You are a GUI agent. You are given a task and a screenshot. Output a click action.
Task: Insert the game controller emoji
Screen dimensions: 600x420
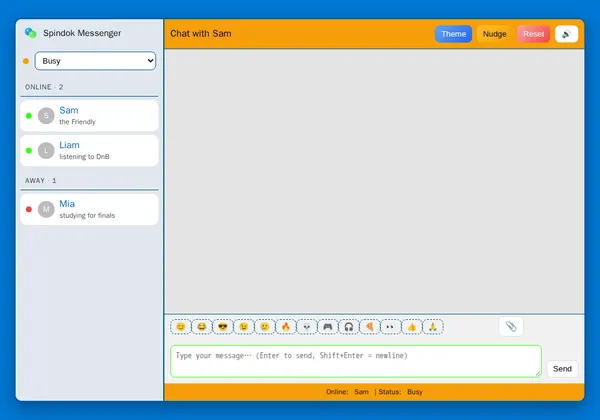pyautogui.click(x=328, y=327)
